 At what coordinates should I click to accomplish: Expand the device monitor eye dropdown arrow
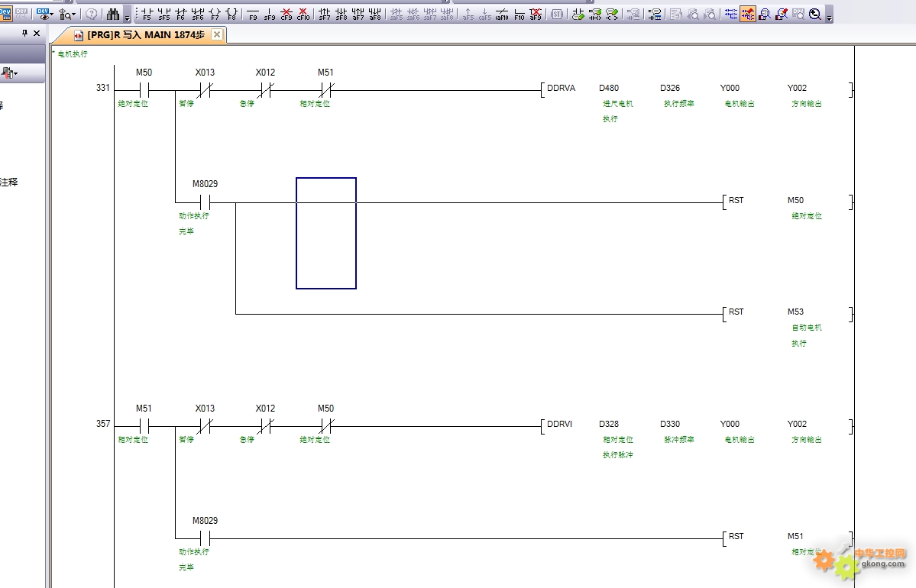click(x=52, y=15)
